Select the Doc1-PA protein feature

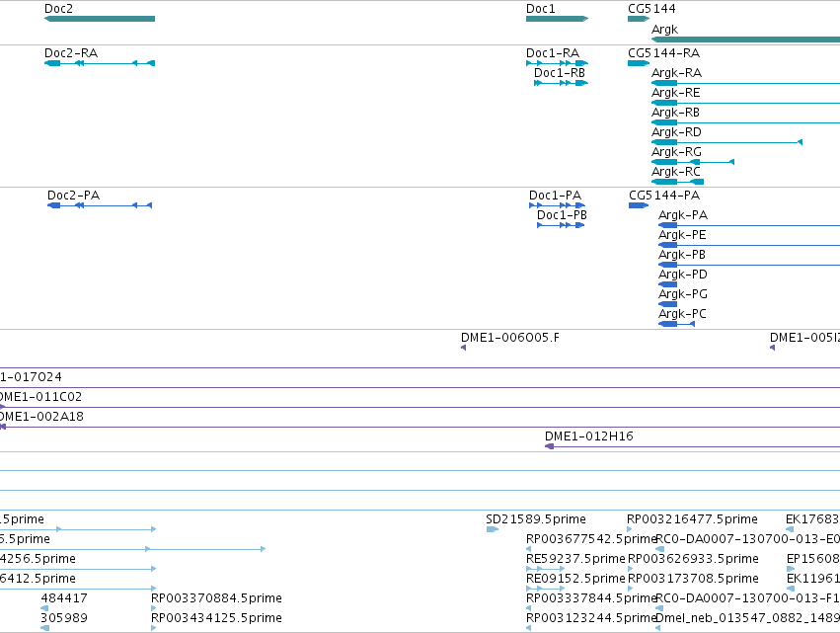point(557,205)
